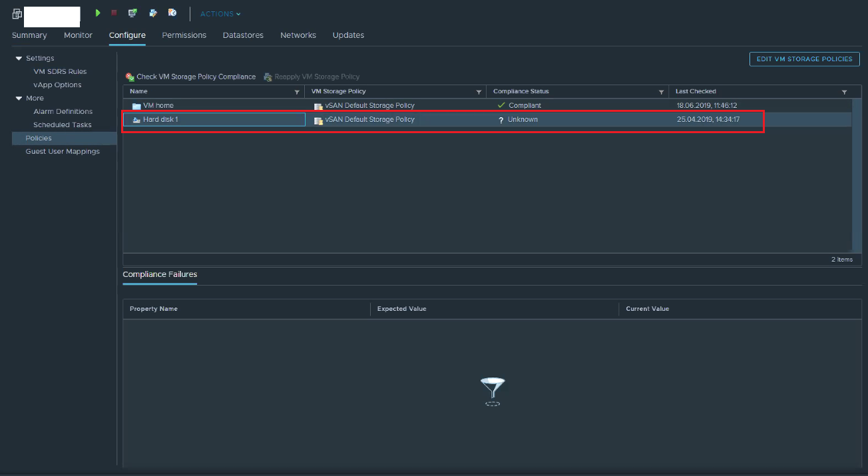Click the VM icon at top-left corner

click(x=17, y=13)
